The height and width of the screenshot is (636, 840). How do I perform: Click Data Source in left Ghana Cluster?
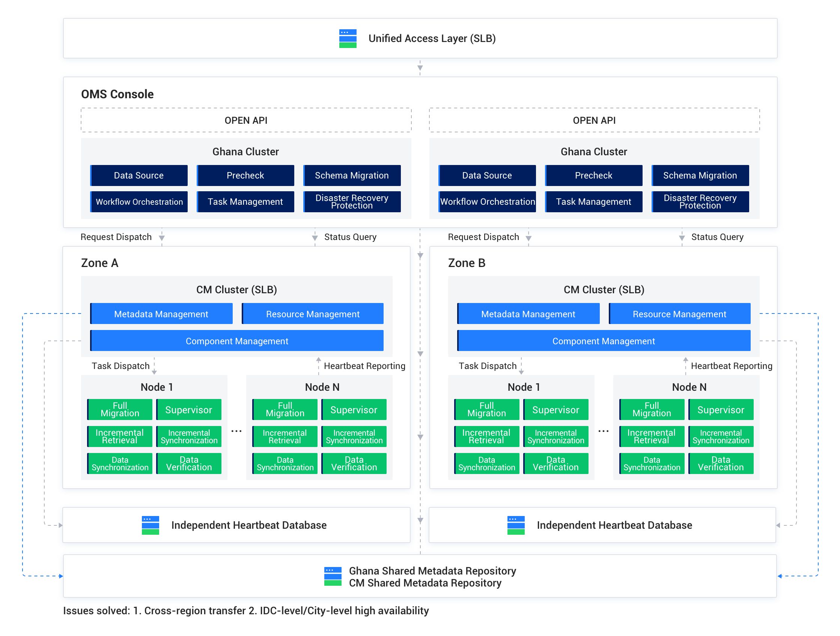tap(139, 175)
